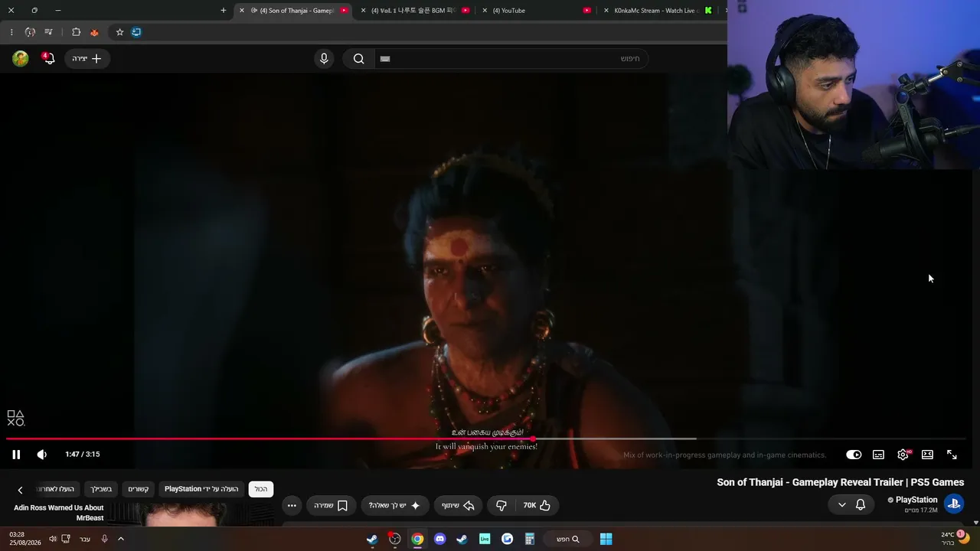Screen dimensions: 980x551
Task: Select 'הועלה על ידי PlayStation' filter chip
Action: pyautogui.click(x=201, y=489)
